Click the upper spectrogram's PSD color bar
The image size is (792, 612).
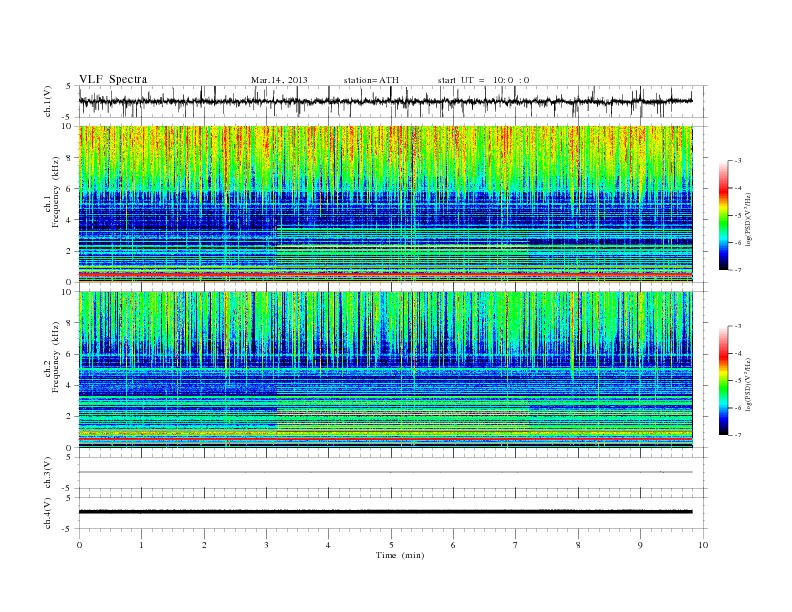(x=723, y=215)
